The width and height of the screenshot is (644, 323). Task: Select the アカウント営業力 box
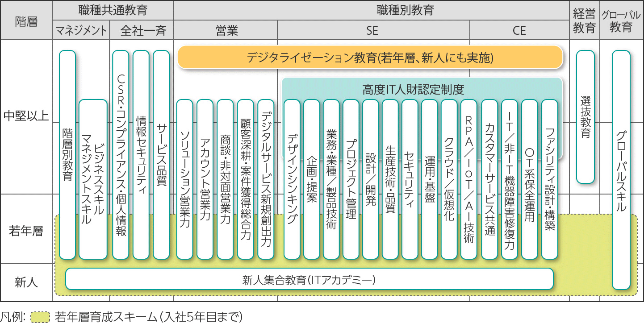(x=205, y=179)
